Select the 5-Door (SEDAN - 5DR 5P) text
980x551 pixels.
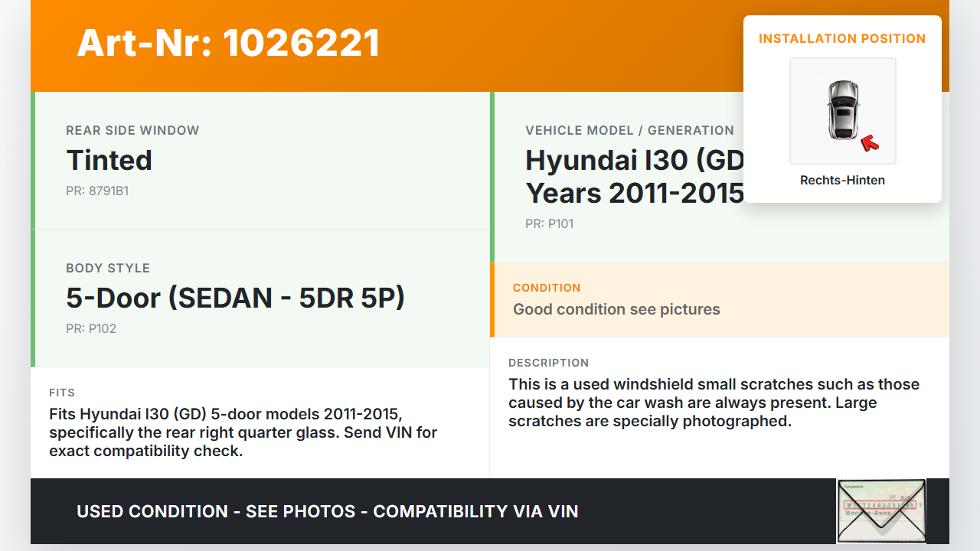coord(235,298)
